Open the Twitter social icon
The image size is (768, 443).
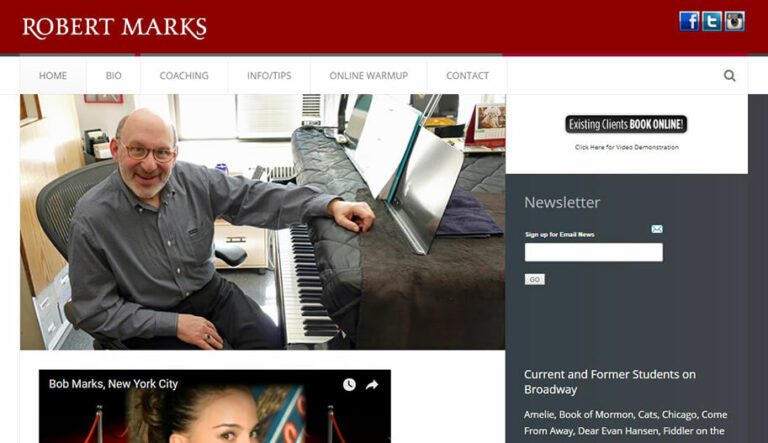coord(712,22)
